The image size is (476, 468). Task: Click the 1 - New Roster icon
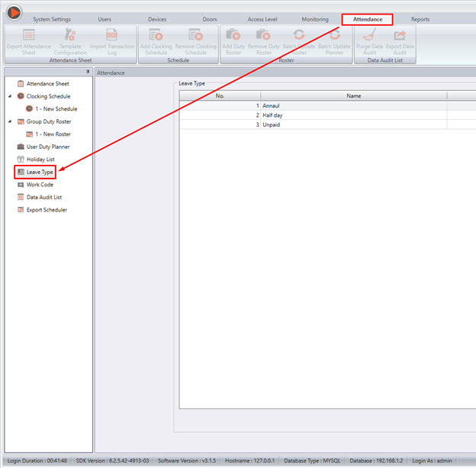(29, 134)
